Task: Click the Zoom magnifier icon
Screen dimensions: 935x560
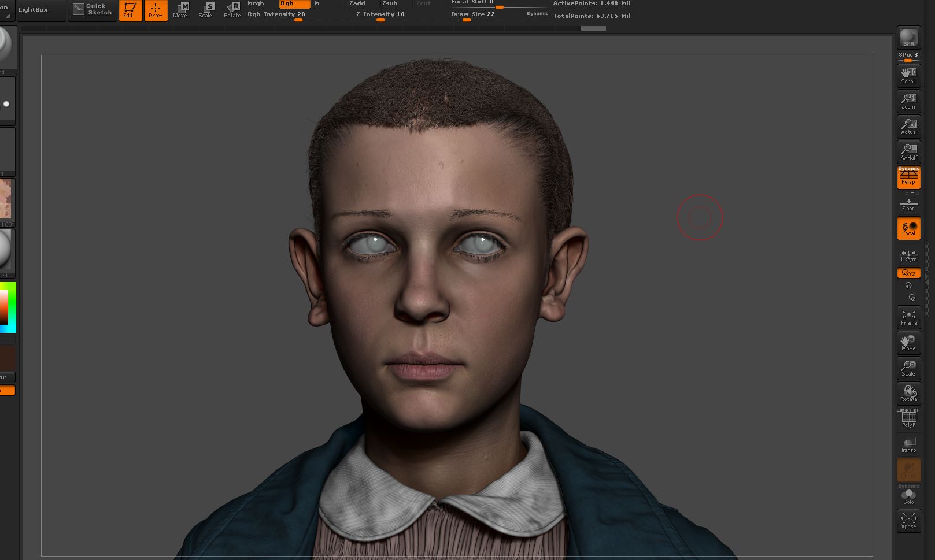Action: 908,101
